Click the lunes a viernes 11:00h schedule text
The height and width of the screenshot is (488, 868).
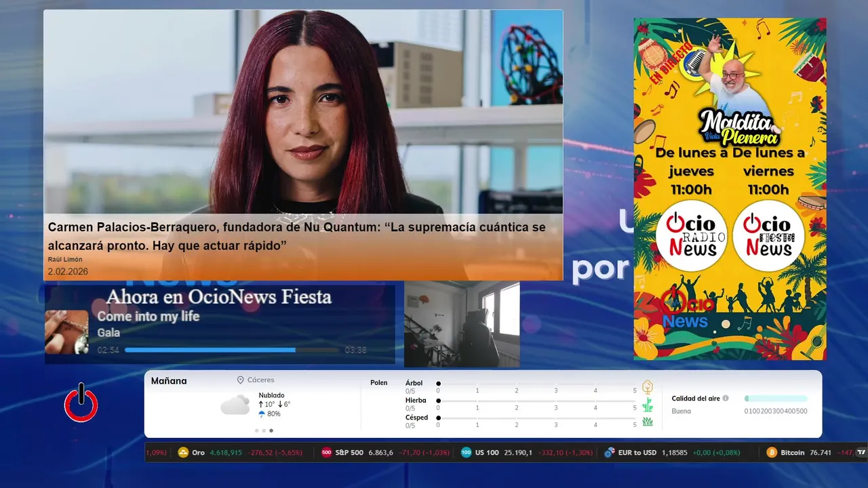pyautogui.click(x=768, y=171)
